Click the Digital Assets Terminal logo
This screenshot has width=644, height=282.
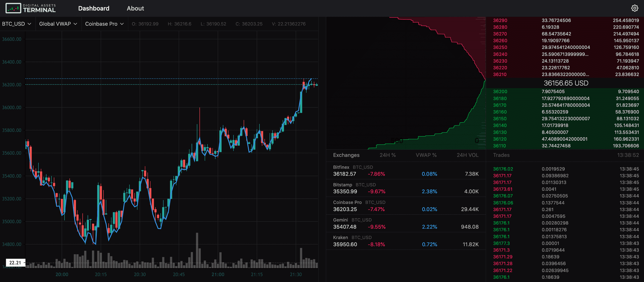30,8
